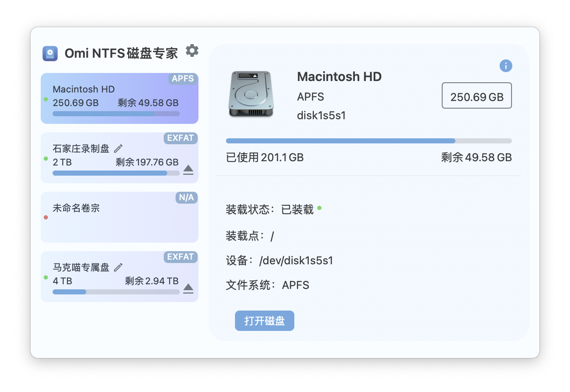Rename 马克喵专属盘 with the pencil icon

click(x=118, y=267)
